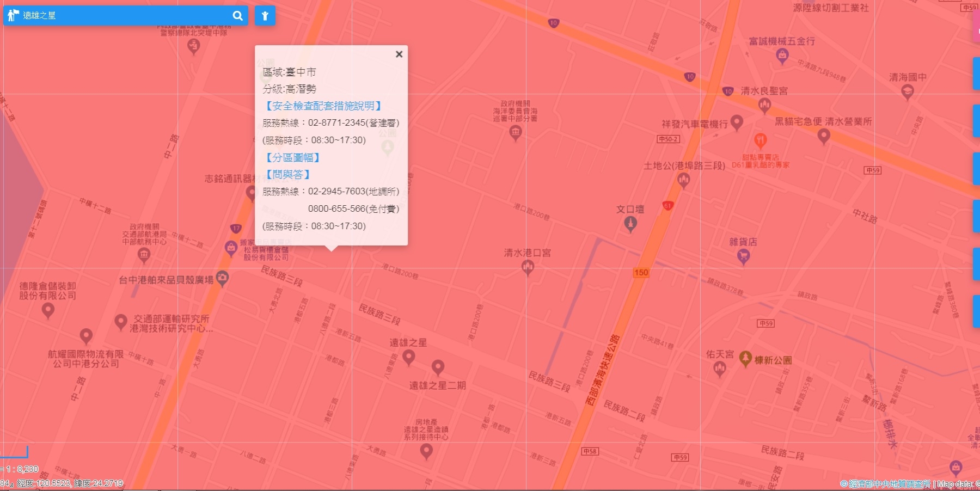Select the 槺新公園 park marker

coord(746,359)
